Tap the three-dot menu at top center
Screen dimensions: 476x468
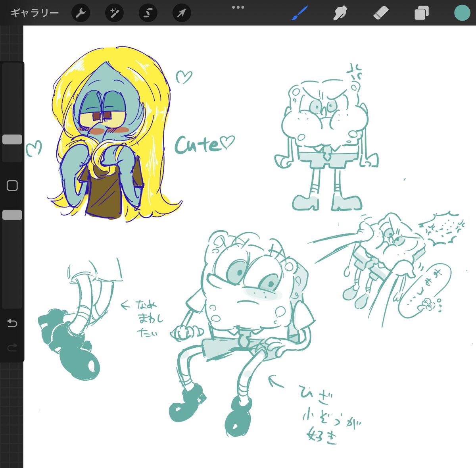(x=238, y=7)
